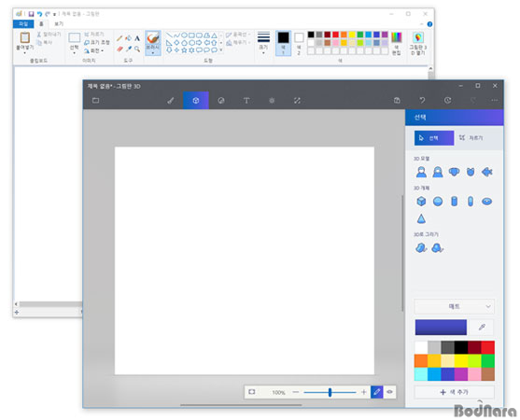The image size is (520, 420).
Task: Select the Color picker eyedropper in Paint ribbon
Action: tap(128, 49)
